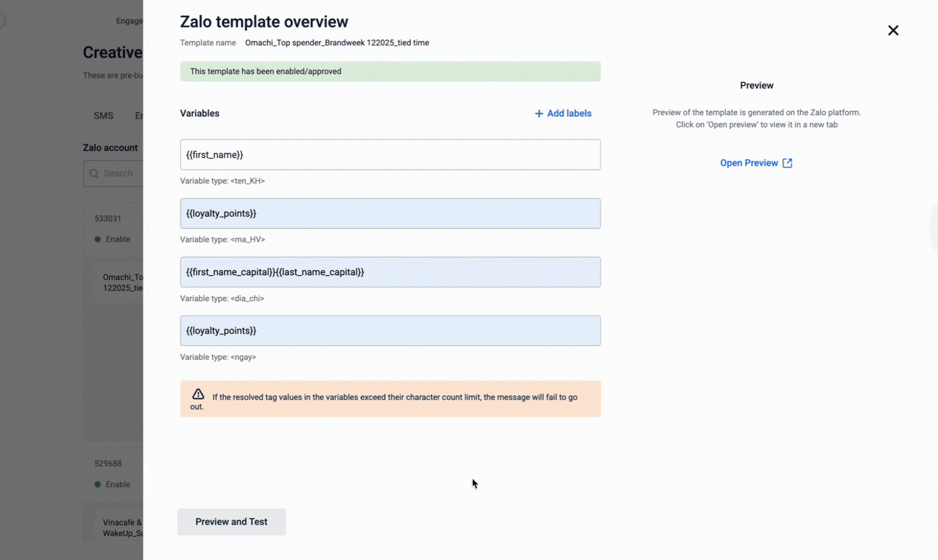Focus the {{loyalty_points}} field for ma_HV
The width and height of the screenshot is (938, 560).
click(x=390, y=213)
